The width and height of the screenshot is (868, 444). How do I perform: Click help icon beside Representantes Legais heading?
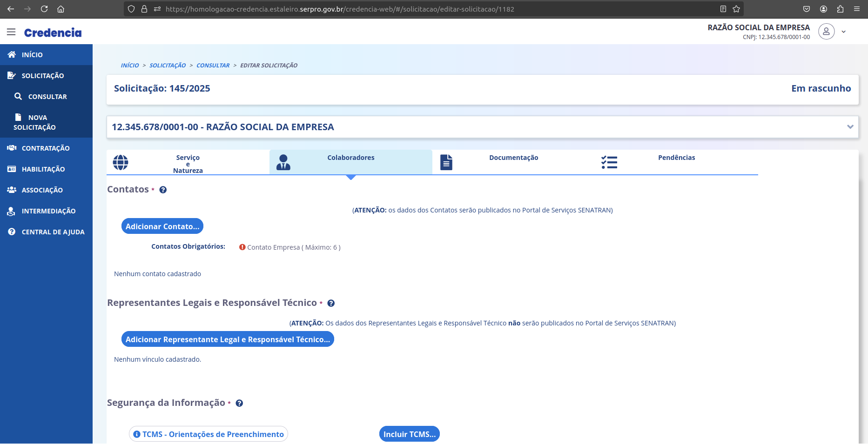pyautogui.click(x=331, y=303)
